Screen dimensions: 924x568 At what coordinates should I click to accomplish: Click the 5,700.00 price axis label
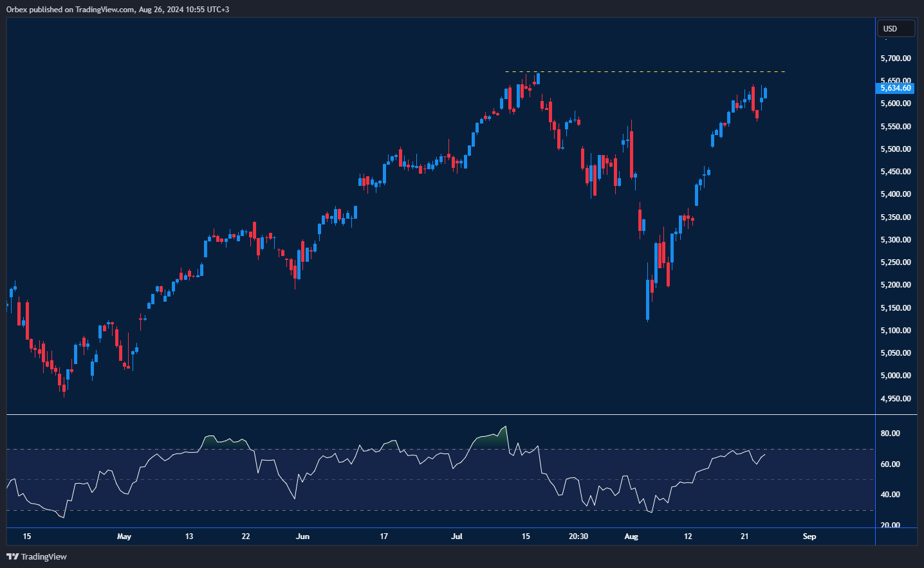(895, 58)
